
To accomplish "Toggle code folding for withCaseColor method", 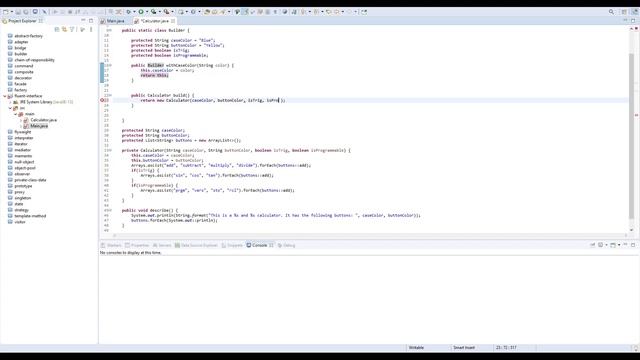I will (111, 65).
